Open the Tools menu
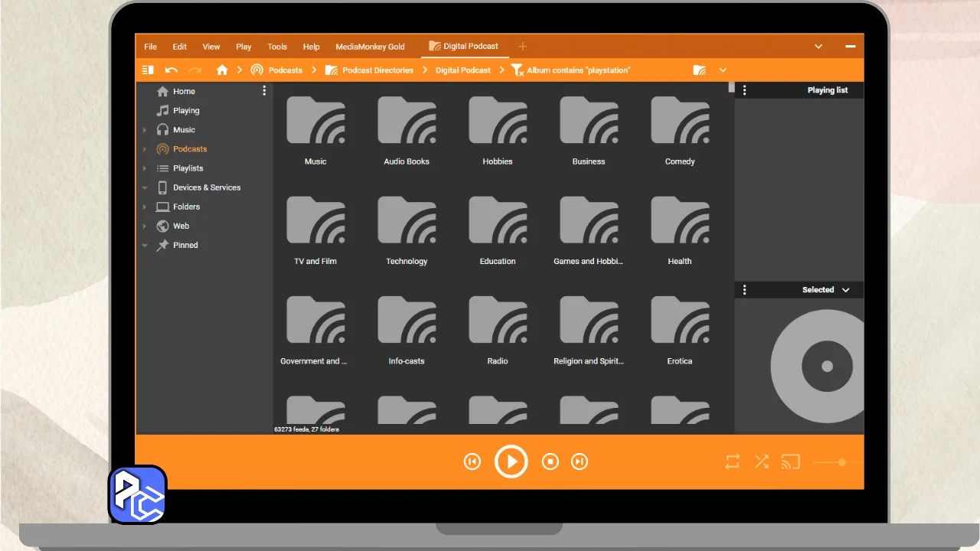 pos(277,47)
